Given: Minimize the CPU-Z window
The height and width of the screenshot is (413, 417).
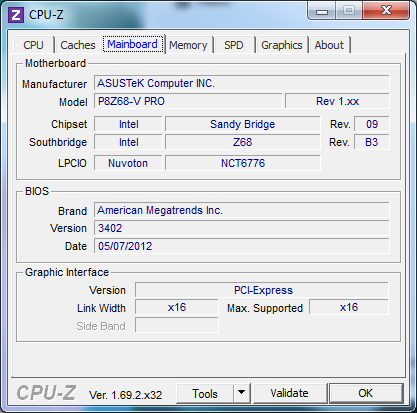Looking at the screenshot, I should click(322, 12).
